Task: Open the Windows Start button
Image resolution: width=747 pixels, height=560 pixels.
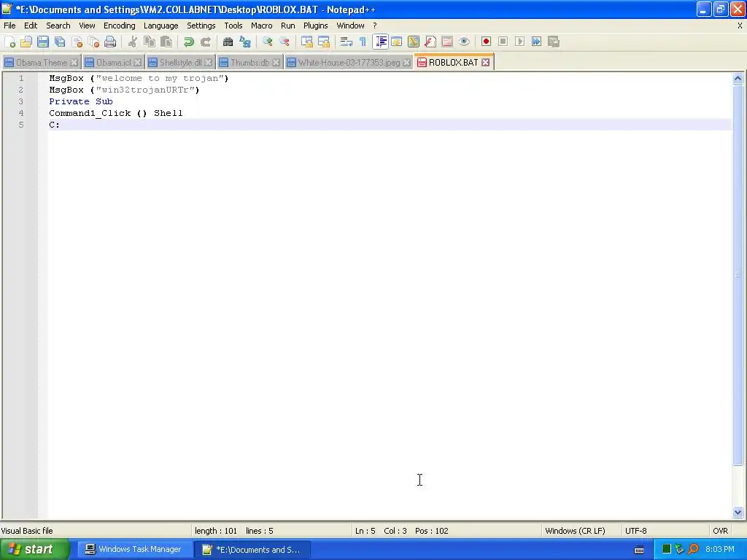Action: click(34, 550)
